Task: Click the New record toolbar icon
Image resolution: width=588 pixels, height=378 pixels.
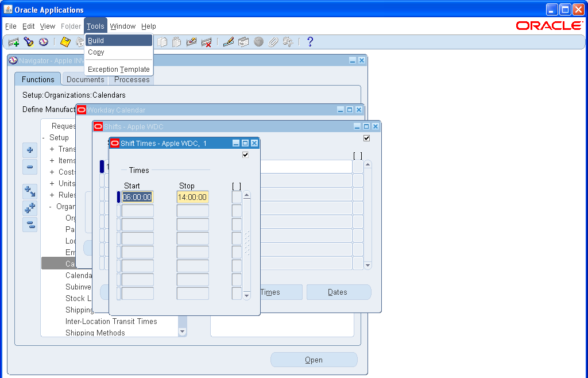Action: click(x=13, y=41)
